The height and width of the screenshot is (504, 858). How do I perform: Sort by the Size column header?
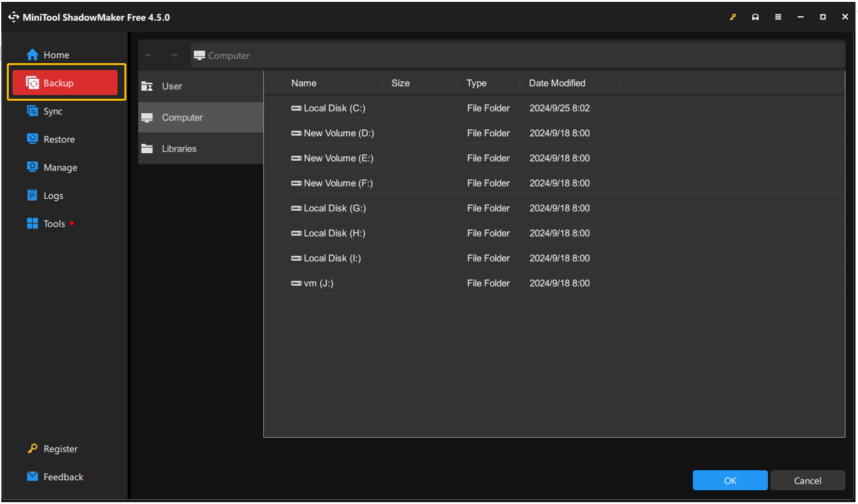401,83
